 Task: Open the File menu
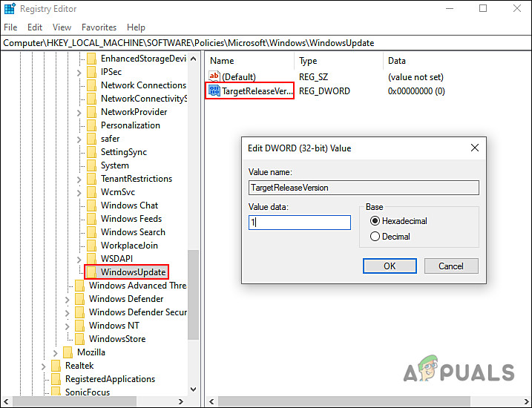coord(10,27)
